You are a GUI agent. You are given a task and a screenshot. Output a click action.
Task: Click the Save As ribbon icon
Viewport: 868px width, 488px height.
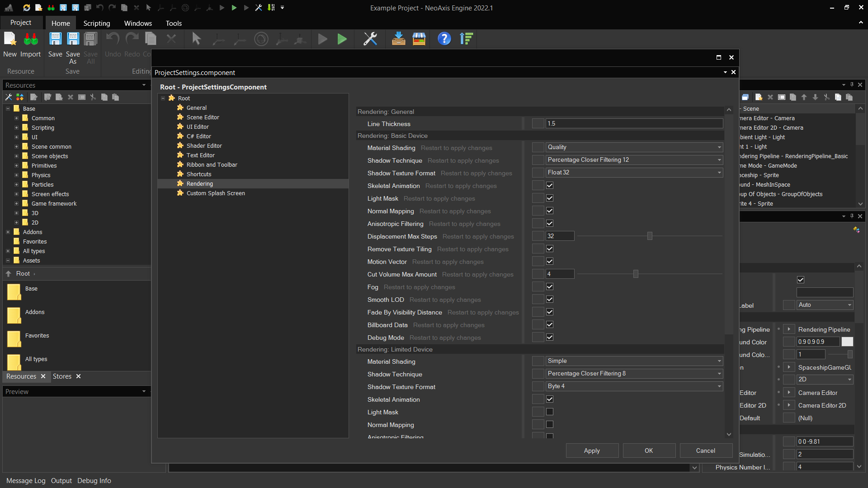pyautogui.click(x=73, y=39)
